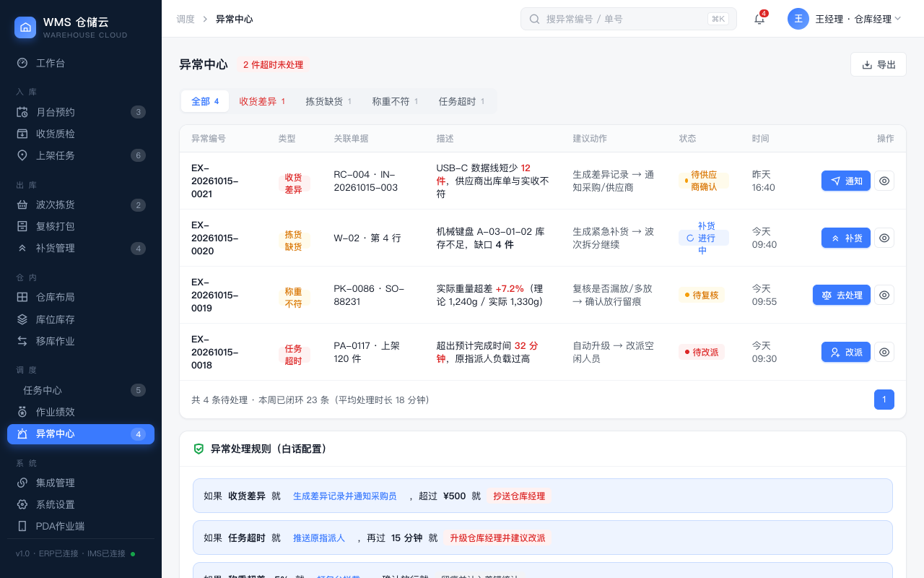
Task: View details of EX-20261015-0021 via eye icon
Action: click(x=884, y=181)
